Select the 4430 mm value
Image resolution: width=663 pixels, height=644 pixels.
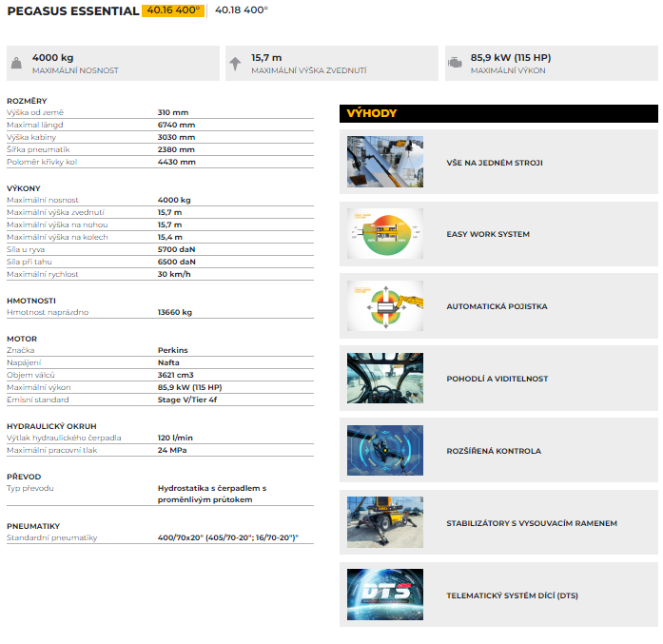[x=177, y=162]
